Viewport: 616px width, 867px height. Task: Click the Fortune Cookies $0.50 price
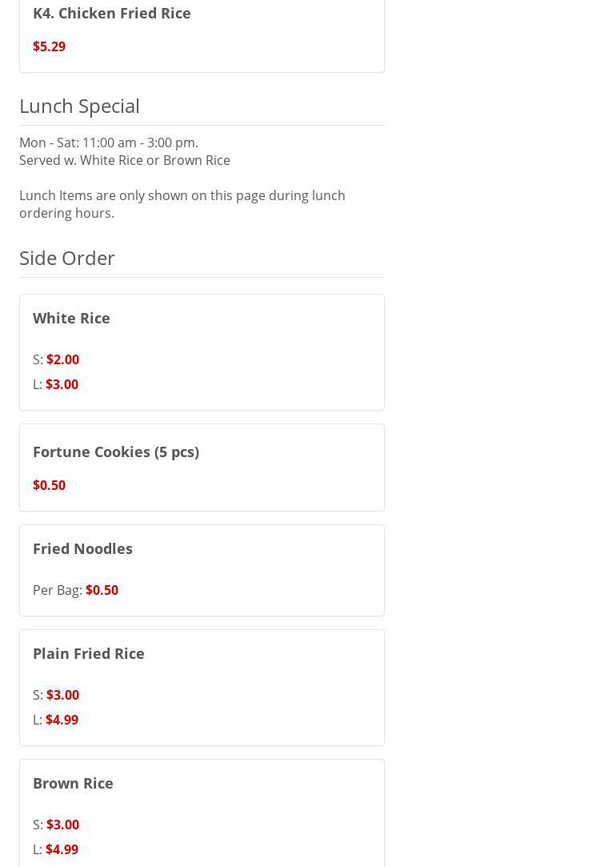pyautogui.click(x=49, y=485)
